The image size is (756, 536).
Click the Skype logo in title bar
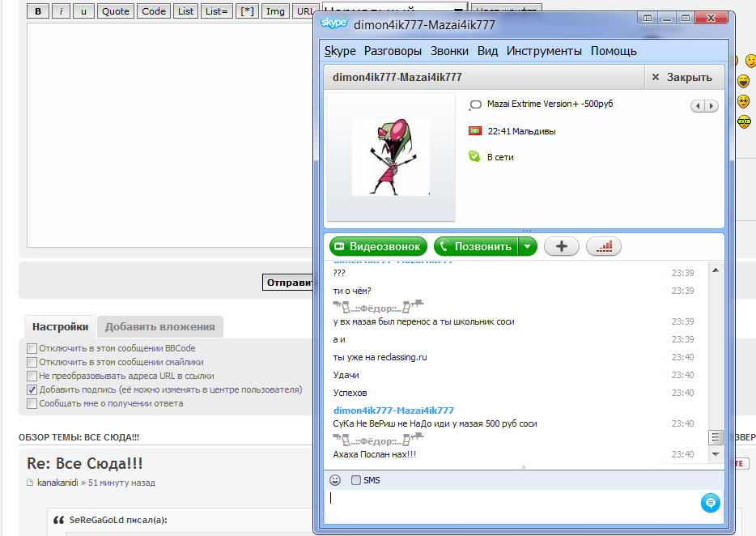tap(333, 23)
